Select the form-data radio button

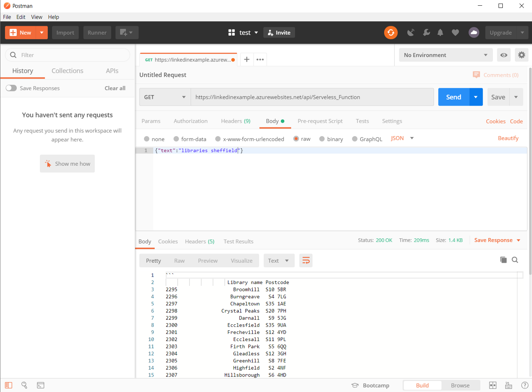[x=176, y=139]
